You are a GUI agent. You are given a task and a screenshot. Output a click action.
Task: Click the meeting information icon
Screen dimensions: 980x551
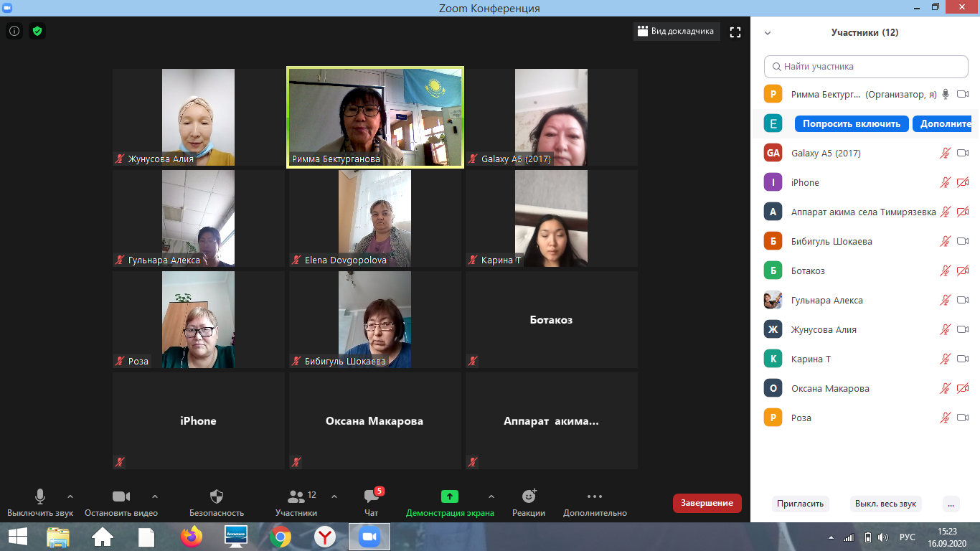click(x=14, y=31)
